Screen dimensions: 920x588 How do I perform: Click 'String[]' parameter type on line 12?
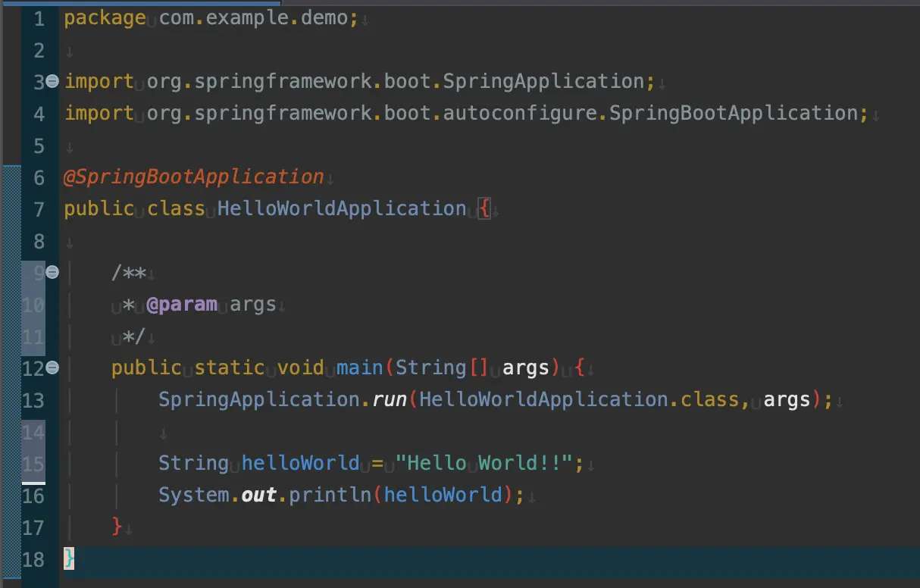point(443,368)
